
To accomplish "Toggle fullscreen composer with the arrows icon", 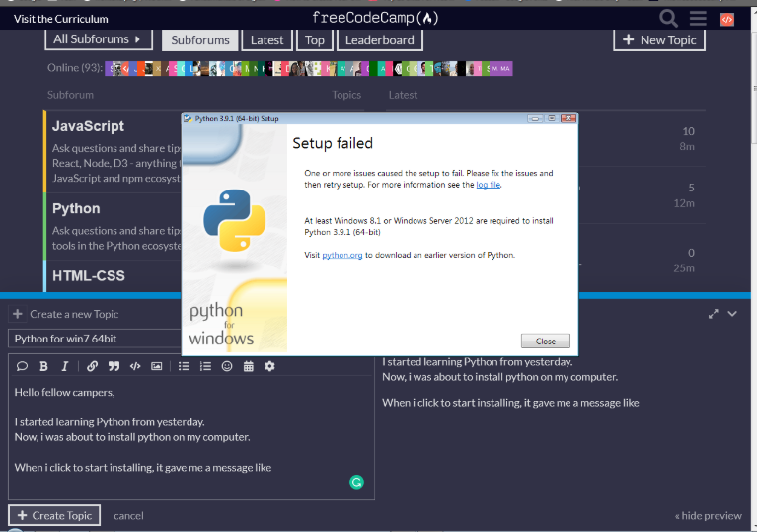I will tap(713, 314).
